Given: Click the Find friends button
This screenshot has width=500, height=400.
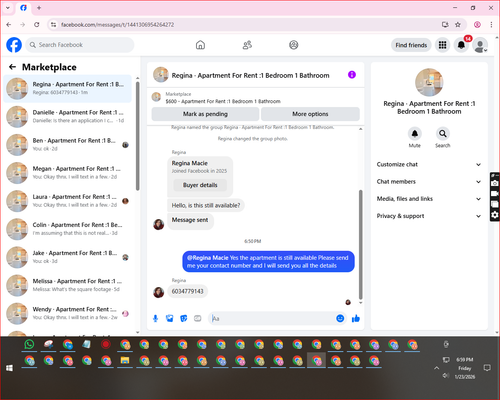Looking at the screenshot, I should pyautogui.click(x=411, y=45).
